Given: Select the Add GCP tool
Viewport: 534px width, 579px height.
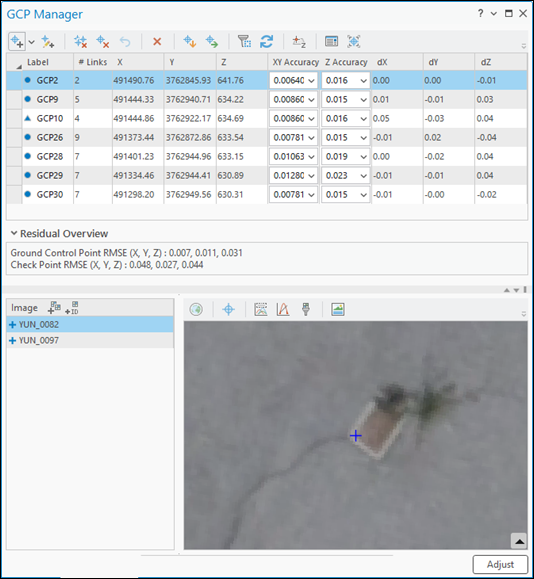Looking at the screenshot, I should [17, 41].
